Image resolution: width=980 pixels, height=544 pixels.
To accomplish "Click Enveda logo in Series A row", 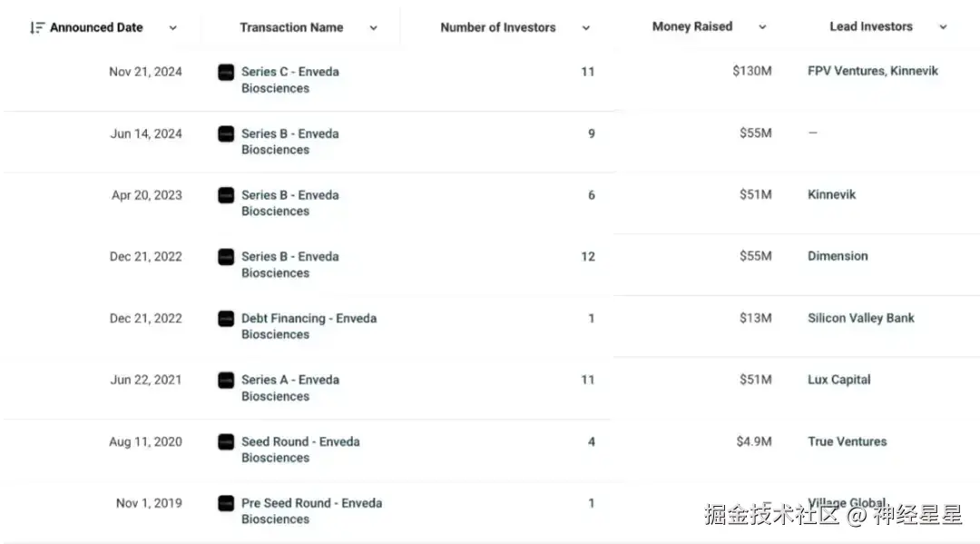I will pyautogui.click(x=226, y=381).
